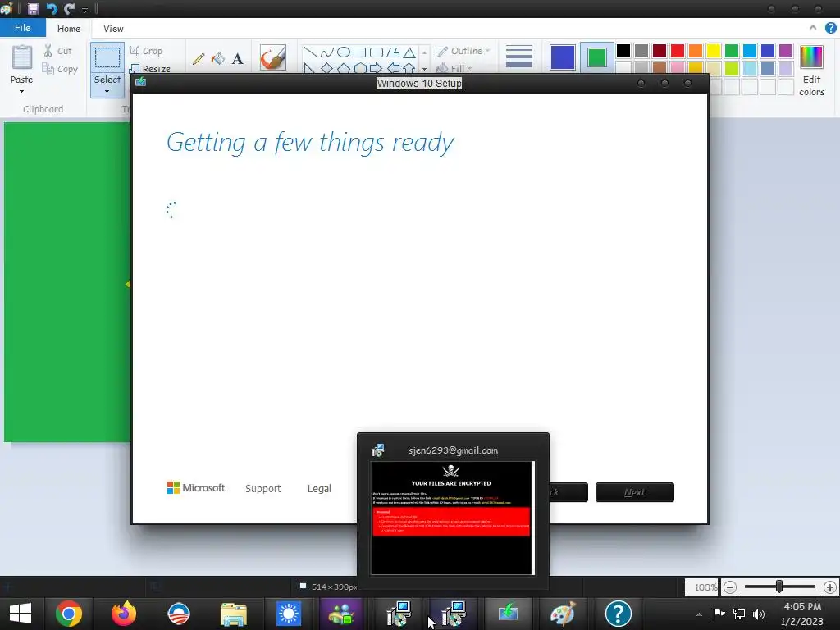
Task: Open File Explorer from the taskbar
Action: 234,614
